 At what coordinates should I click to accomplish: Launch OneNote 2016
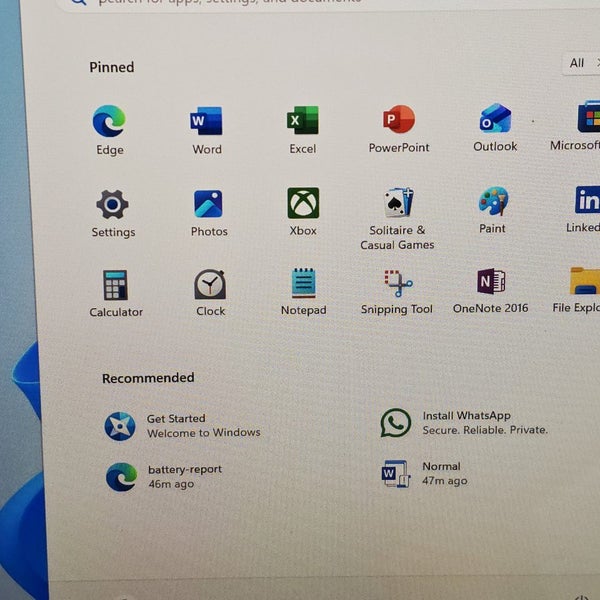tap(491, 282)
